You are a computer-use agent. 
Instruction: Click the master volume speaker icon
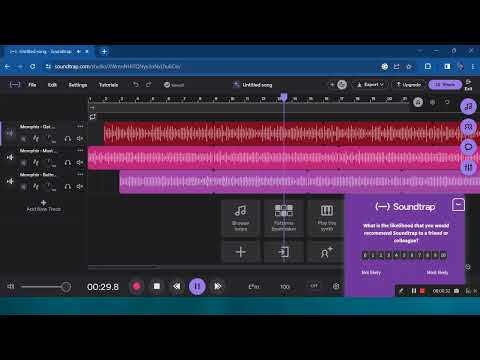click(x=11, y=286)
